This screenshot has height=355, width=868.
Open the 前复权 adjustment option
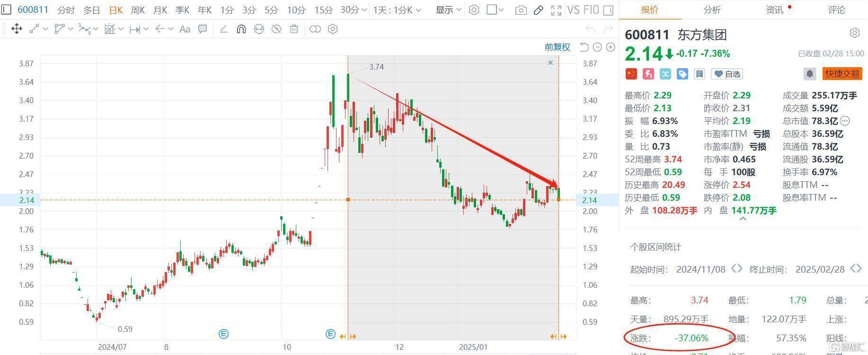point(558,47)
